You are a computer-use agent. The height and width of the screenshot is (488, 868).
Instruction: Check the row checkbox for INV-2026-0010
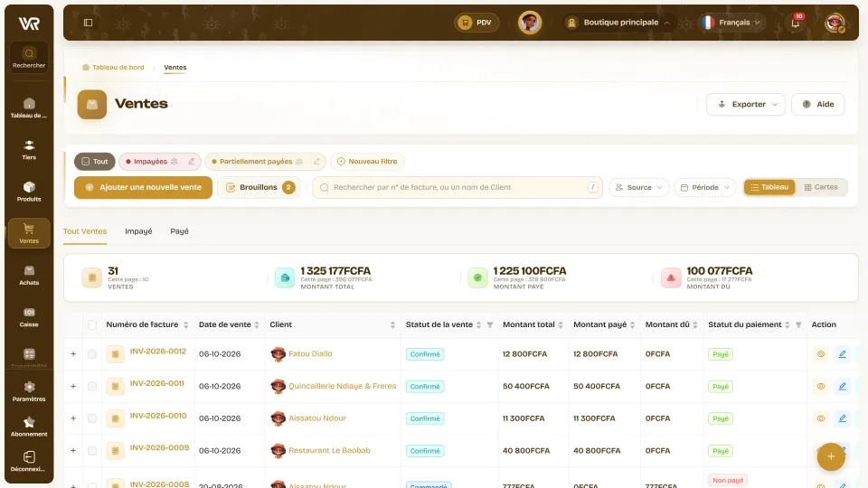pyautogui.click(x=92, y=418)
